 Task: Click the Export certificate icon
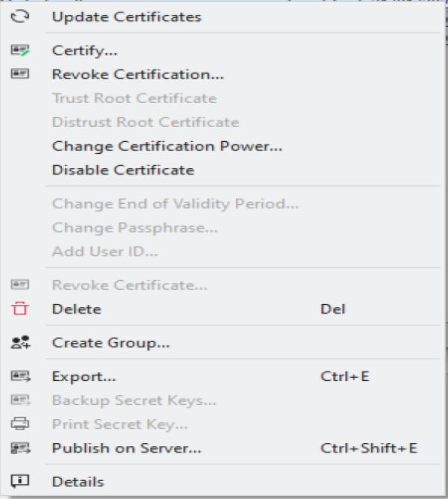point(20,376)
